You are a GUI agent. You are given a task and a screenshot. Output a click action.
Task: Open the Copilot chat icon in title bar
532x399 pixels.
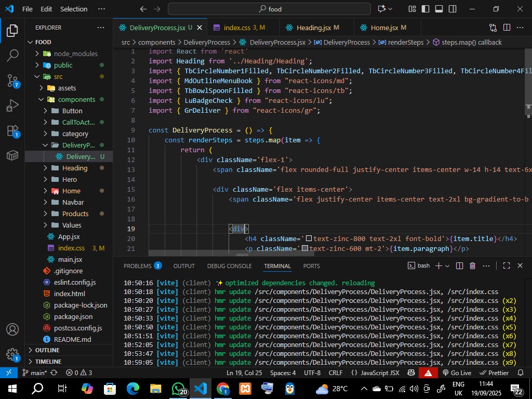(382, 9)
